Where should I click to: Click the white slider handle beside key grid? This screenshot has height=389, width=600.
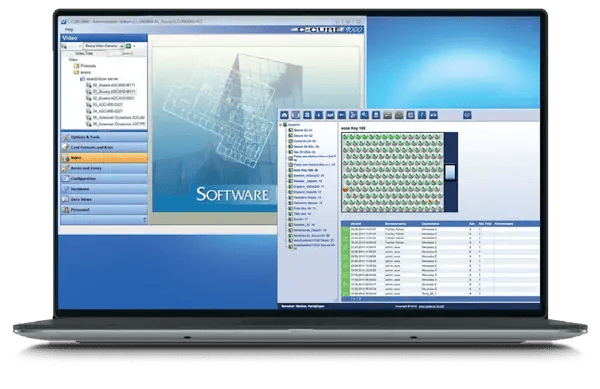coord(450,172)
